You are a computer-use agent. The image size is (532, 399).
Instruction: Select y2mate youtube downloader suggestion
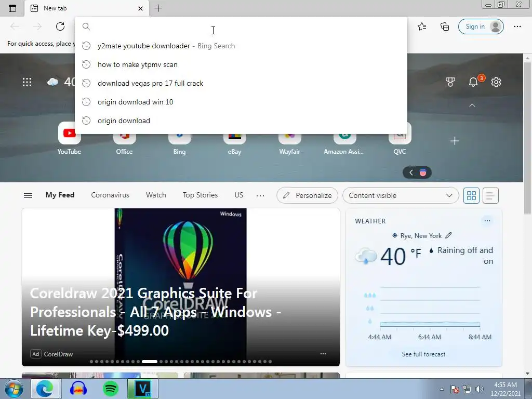click(x=241, y=46)
